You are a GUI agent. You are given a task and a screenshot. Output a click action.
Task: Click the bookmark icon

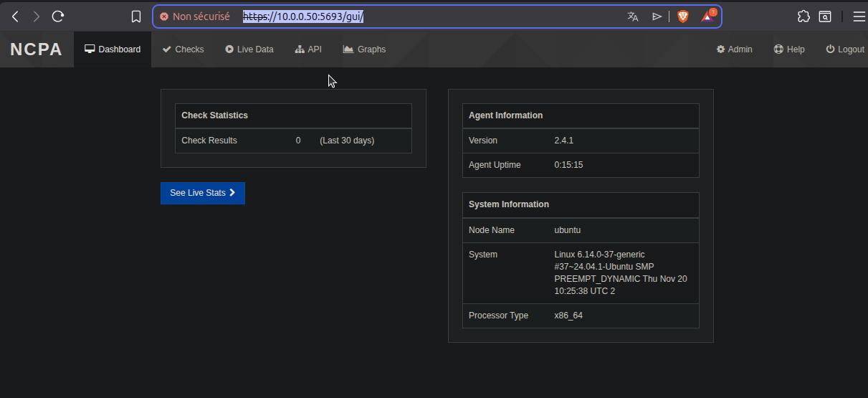tap(136, 16)
